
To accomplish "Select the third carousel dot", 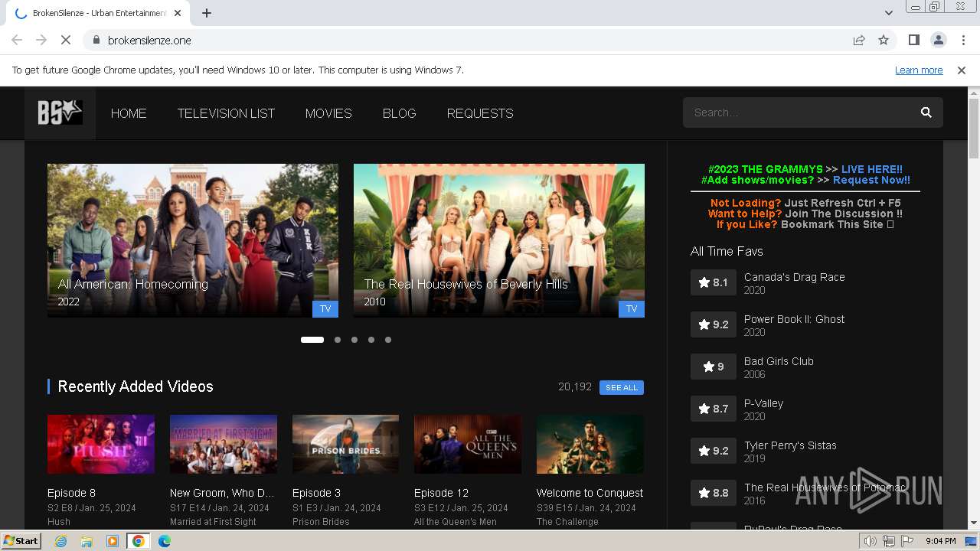I will click(x=354, y=340).
